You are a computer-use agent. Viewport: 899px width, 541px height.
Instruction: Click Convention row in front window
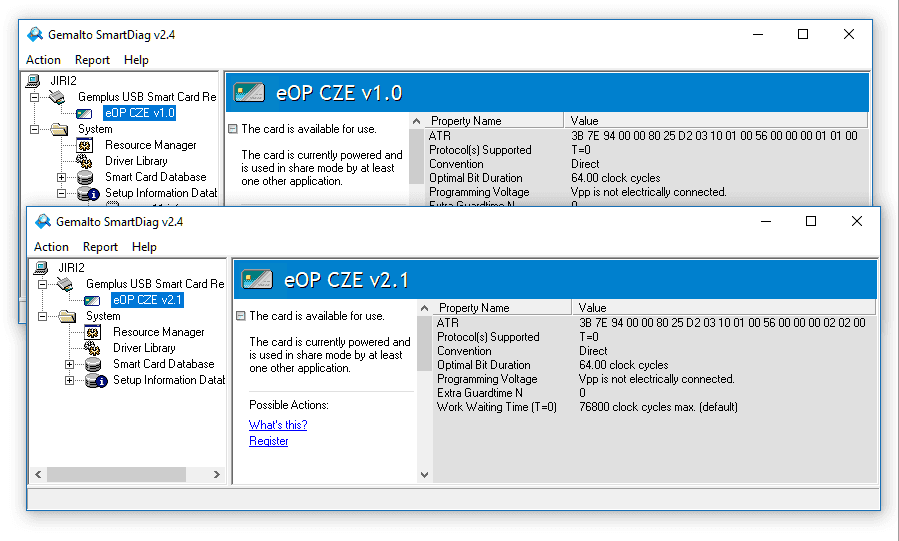click(x=654, y=351)
